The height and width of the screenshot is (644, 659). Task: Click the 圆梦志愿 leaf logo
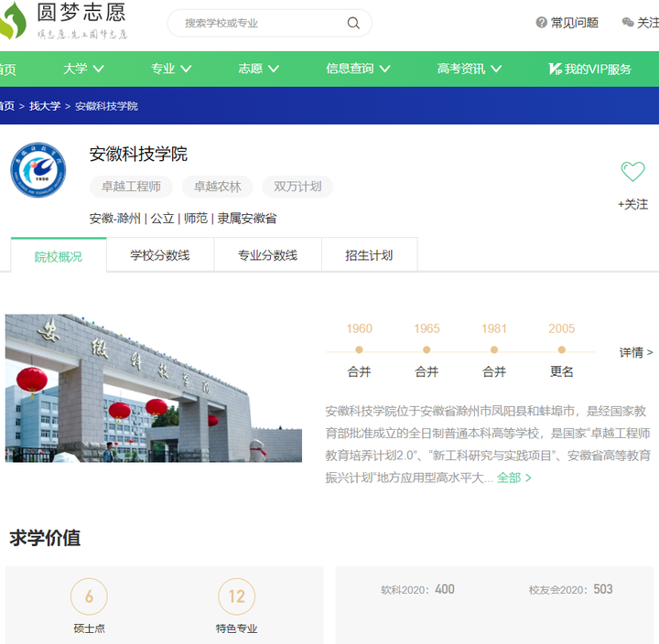click(x=12, y=20)
